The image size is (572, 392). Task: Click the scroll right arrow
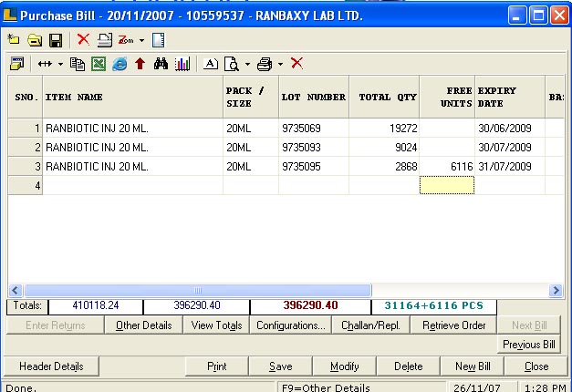(556, 290)
